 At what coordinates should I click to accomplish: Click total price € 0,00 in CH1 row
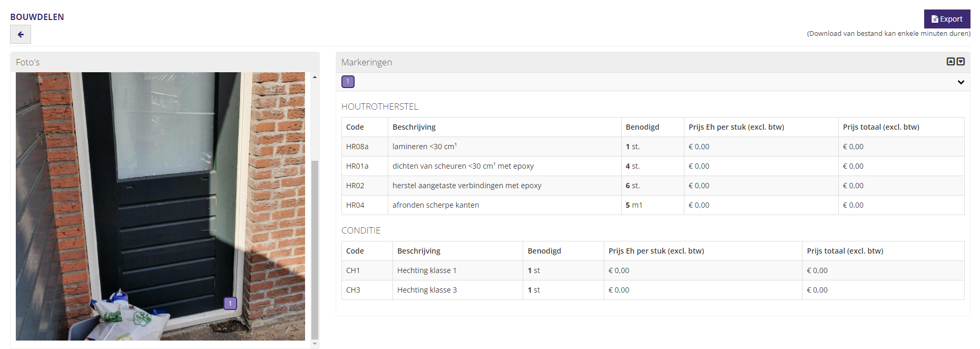point(817,270)
